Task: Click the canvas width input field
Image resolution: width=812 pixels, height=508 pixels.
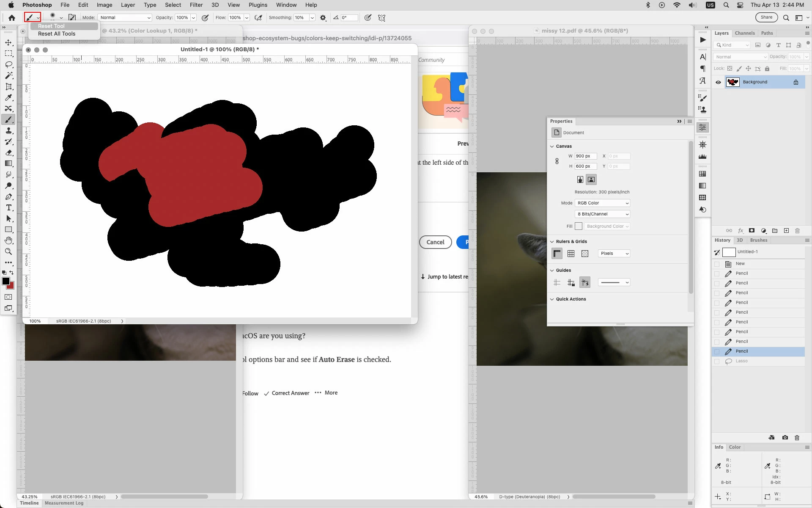Action: click(x=585, y=156)
